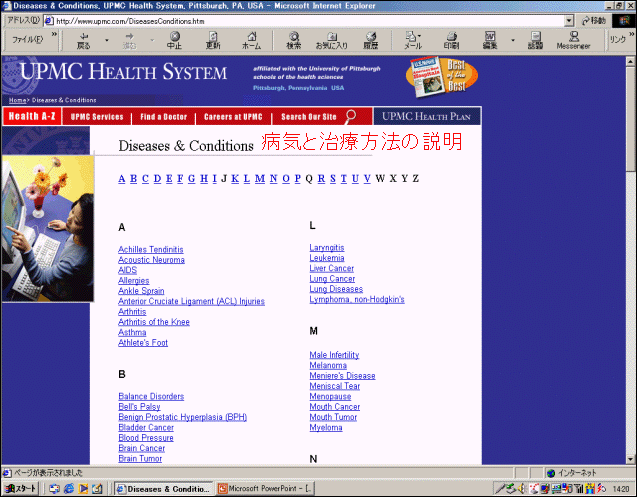The image size is (637, 497).
Task: Open the Search toolbar icon
Action: (x=293, y=39)
